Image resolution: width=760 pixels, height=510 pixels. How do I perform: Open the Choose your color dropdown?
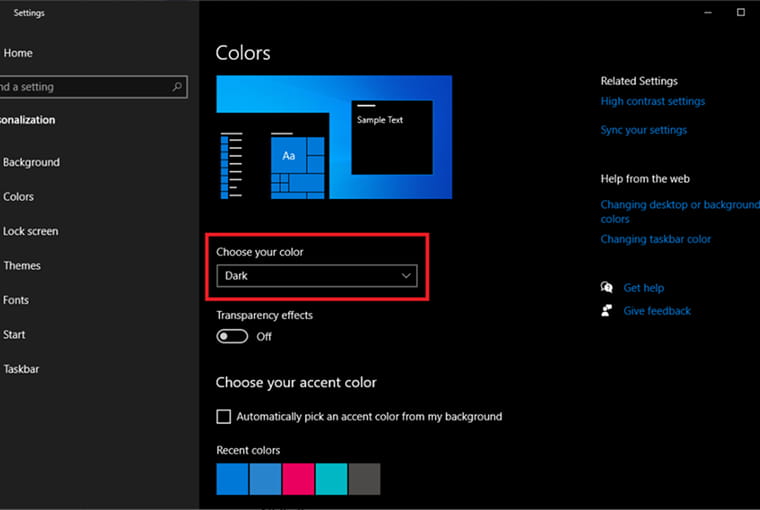317,275
